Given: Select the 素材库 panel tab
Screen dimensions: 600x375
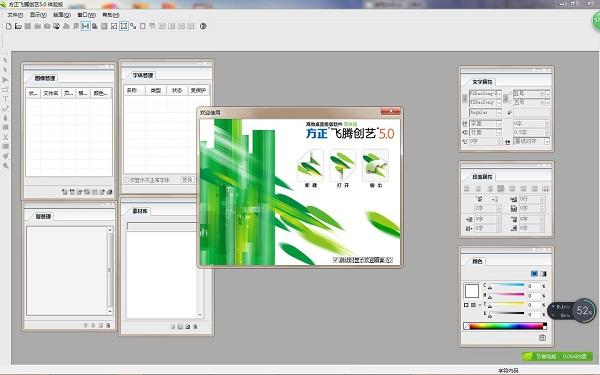Looking at the screenshot, I should pos(140,211).
